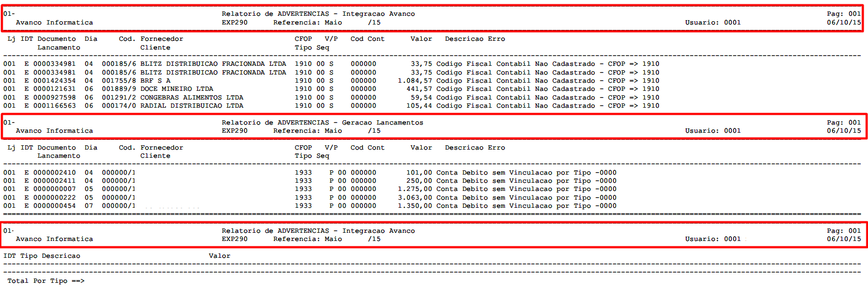Click DOCE MINEIRO LTDA supplier entry
The width and height of the screenshot is (868, 291).
click(177, 89)
